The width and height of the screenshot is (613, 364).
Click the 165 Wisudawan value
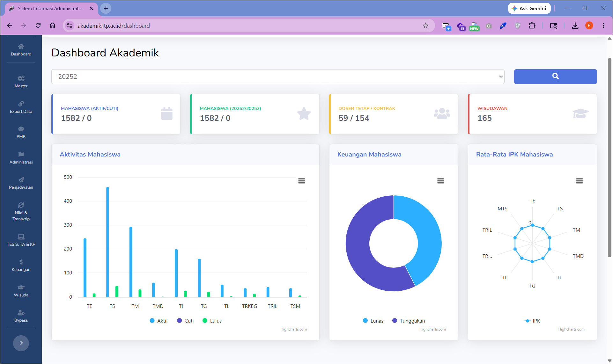tap(484, 118)
